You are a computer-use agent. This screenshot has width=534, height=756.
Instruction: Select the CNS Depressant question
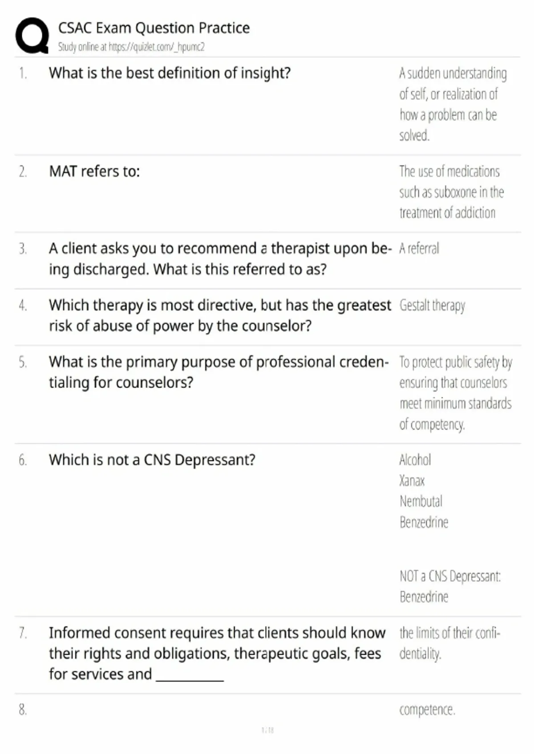[152, 460]
